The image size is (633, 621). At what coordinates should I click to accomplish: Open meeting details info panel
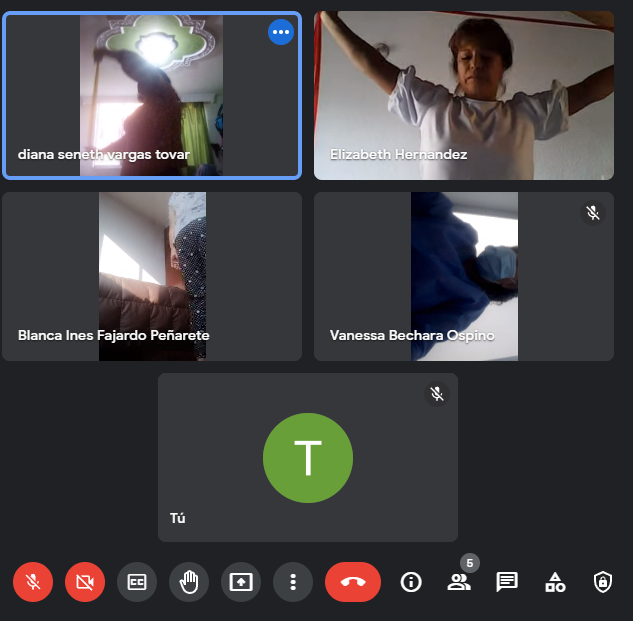[x=411, y=582]
